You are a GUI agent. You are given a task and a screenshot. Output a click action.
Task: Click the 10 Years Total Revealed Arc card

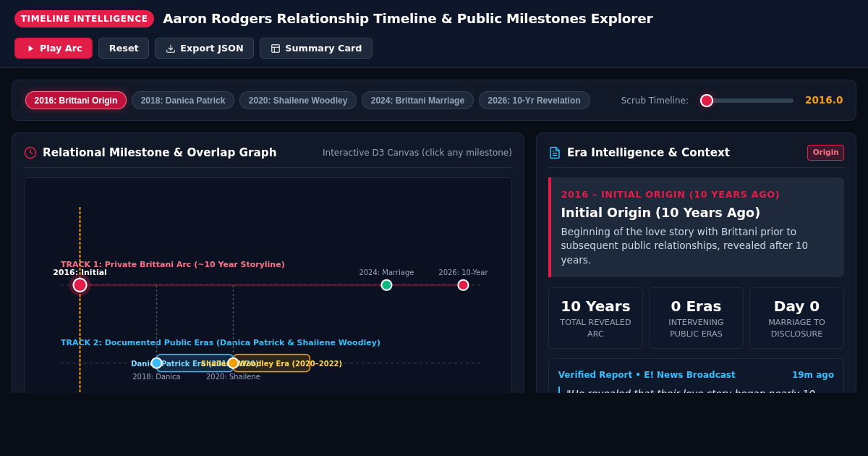coord(595,318)
